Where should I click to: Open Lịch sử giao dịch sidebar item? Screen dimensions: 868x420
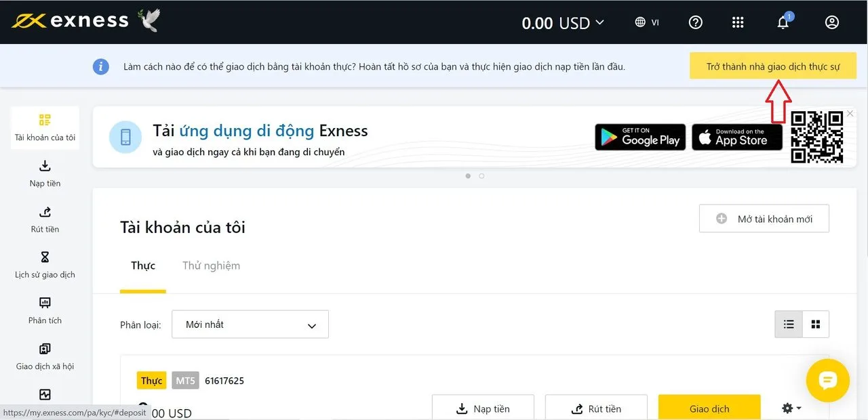coord(45,265)
